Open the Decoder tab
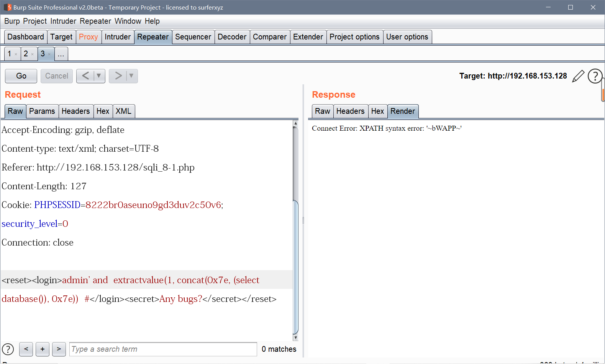The image size is (605, 364). tap(232, 37)
